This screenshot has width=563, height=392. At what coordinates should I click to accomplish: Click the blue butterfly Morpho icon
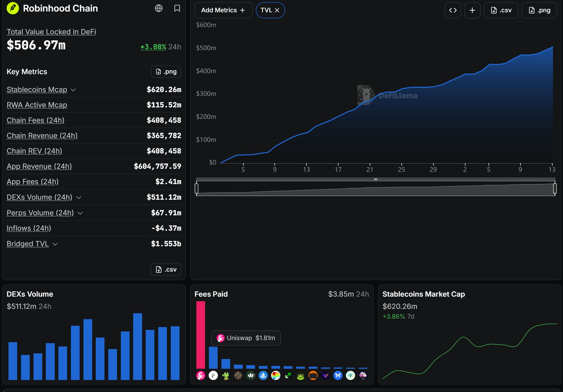[338, 375]
